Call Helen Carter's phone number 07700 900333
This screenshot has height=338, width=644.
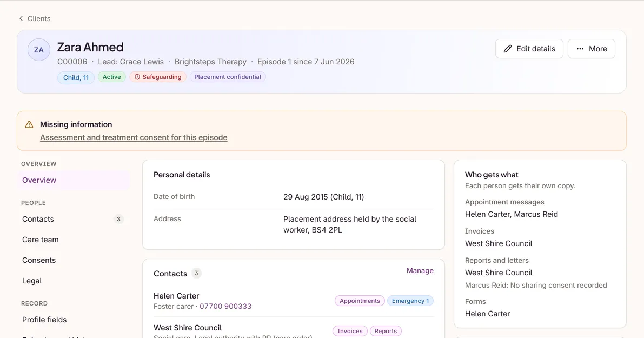(225, 307)
